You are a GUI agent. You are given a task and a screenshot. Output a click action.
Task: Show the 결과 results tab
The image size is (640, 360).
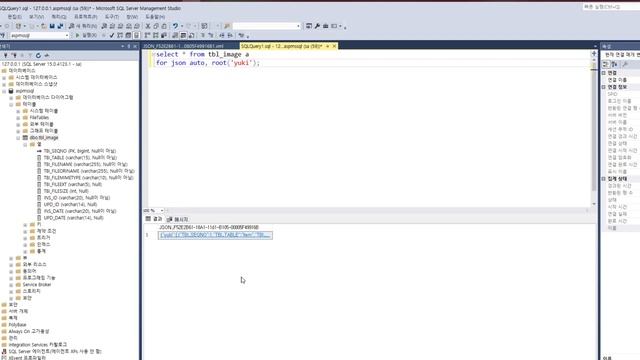(154, 219)
